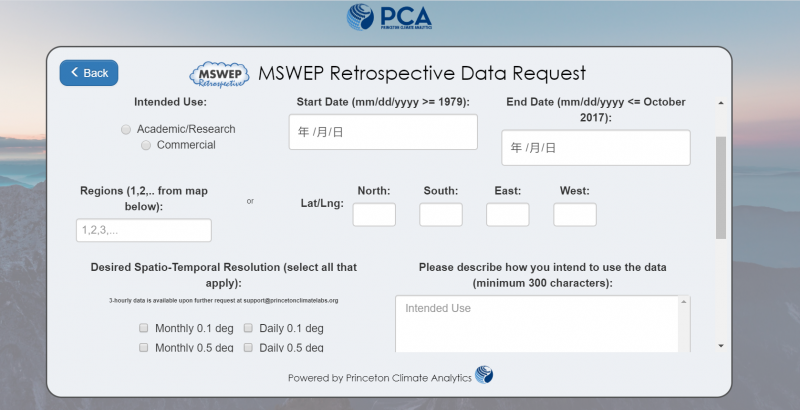The height and width of the screenshot is (410, 800).
Task: Select the South latitude field
Action: 441,214
